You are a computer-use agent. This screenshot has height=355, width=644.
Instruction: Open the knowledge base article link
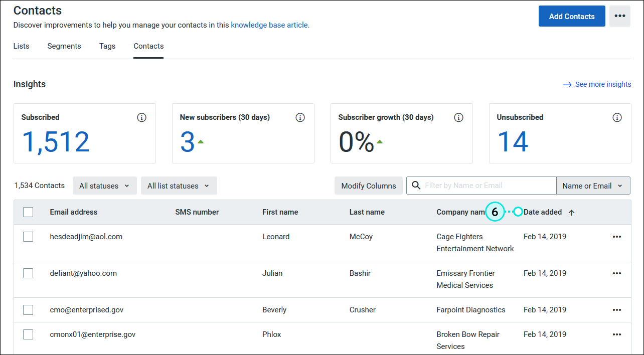click(x=270, y=25)
